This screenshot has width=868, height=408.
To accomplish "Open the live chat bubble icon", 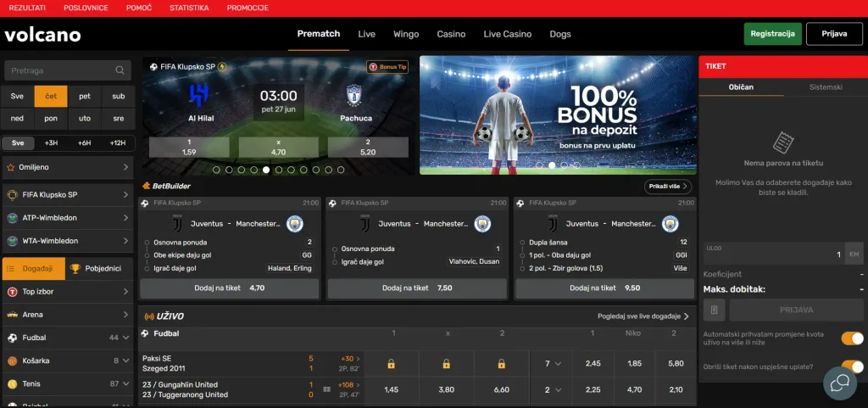I will 840,383.
